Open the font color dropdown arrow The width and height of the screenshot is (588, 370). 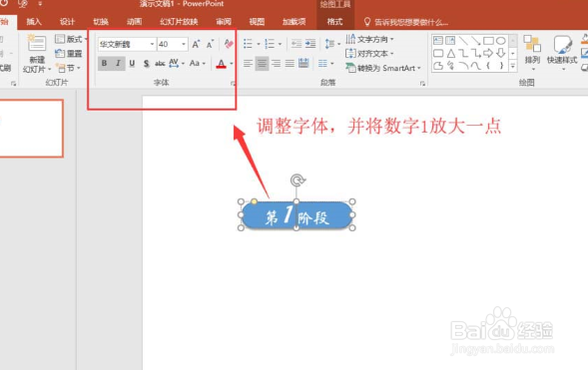pos(232,64)
